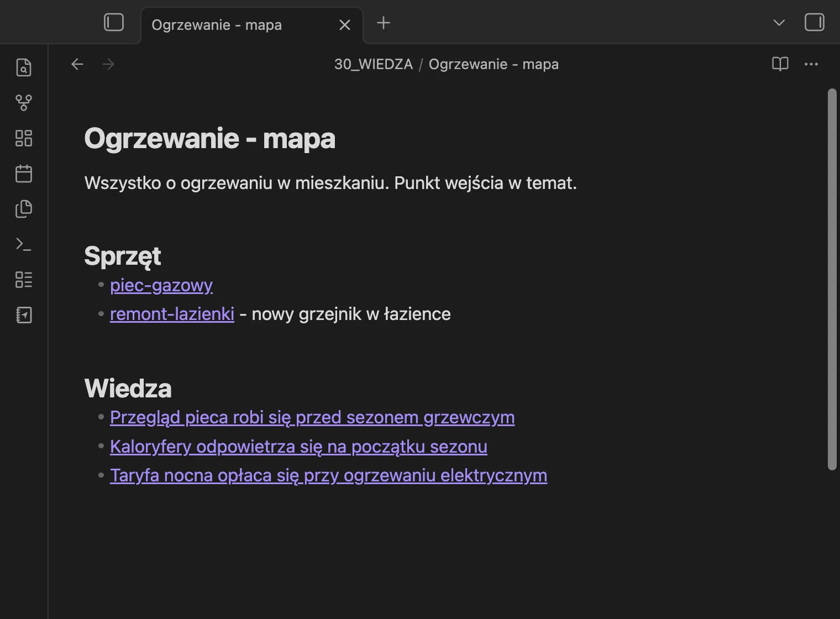Viewport: 840px width, 619px height.
Task: Toggle the right sidebar panel
Action: pyautogui.click(x=815, y=23)
